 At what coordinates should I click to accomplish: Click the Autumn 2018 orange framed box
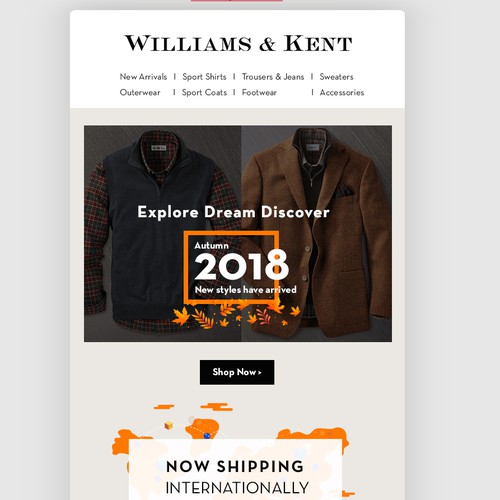click(231, 267)
